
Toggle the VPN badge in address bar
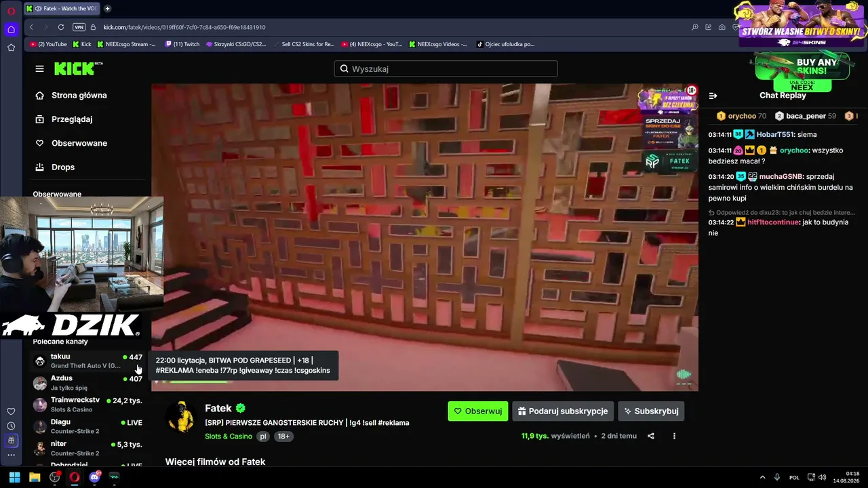[79, 27]
